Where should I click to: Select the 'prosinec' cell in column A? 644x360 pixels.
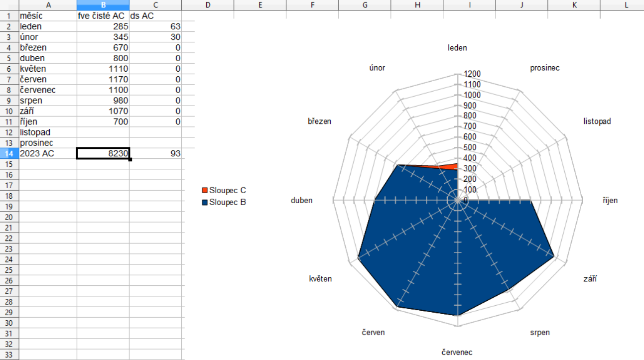(x=48, y=143)
